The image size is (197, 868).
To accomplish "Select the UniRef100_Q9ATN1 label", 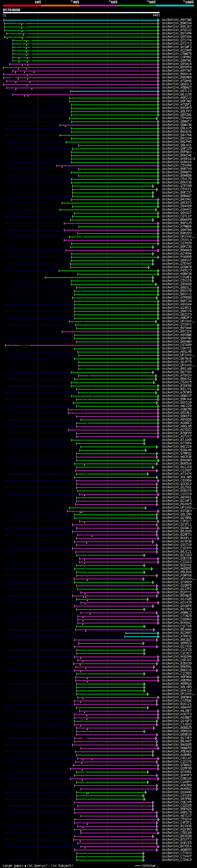I will click(177, 61).
